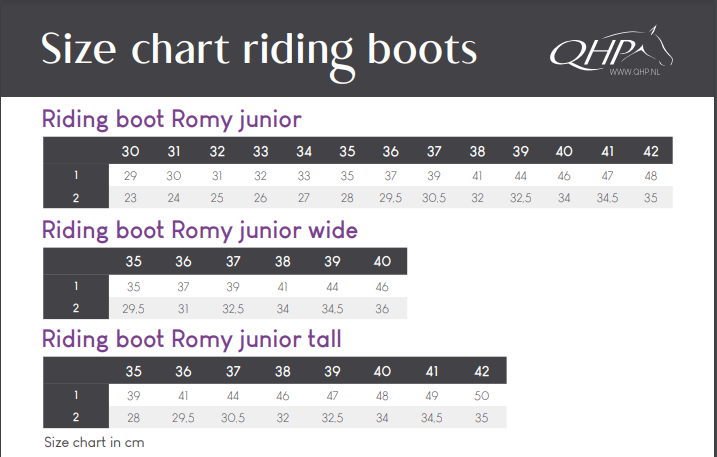Click value 36 in junior wide table
The height and width of the screenshot is (457, 717).
click(382, 309)
